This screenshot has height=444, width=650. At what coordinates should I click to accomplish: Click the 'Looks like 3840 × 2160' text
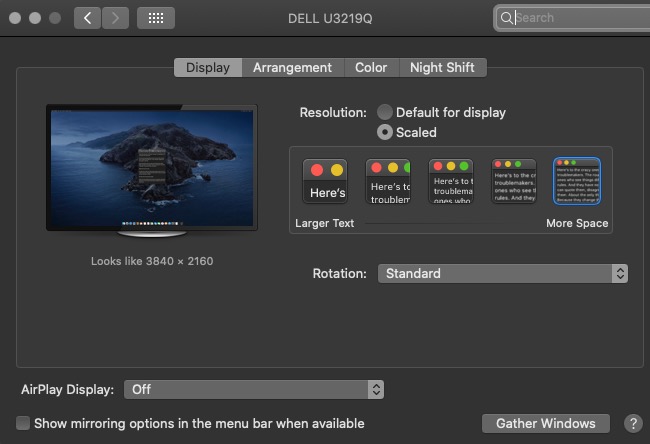(152, 261)
